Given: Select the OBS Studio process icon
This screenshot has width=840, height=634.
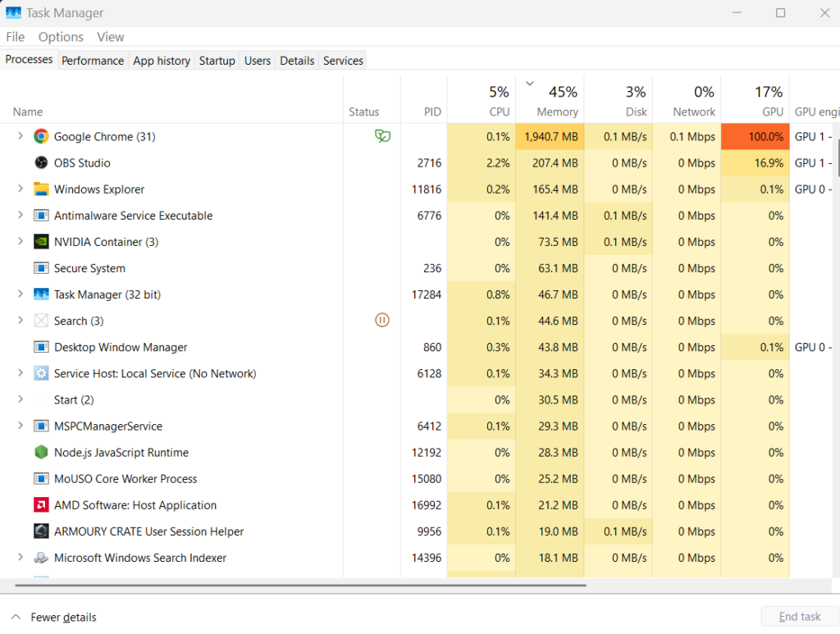Looking at the screenshot, I should pos(40,162).
